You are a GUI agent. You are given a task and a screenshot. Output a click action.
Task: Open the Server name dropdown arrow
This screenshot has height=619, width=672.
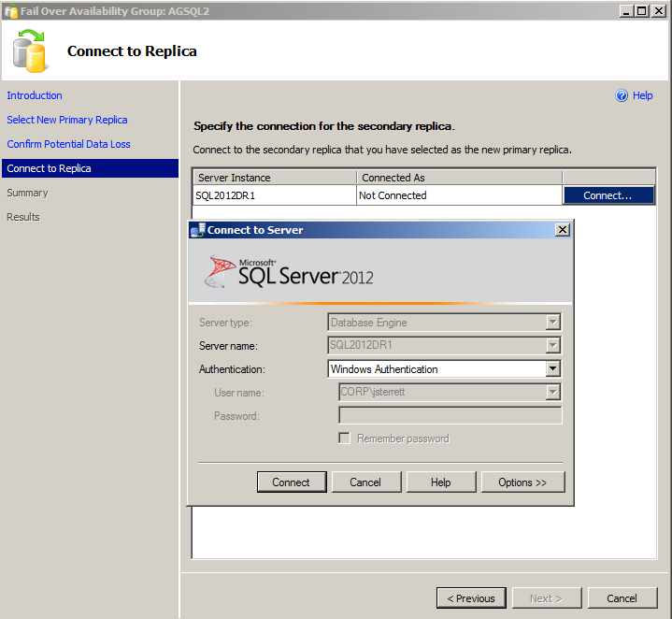point(553,346)
